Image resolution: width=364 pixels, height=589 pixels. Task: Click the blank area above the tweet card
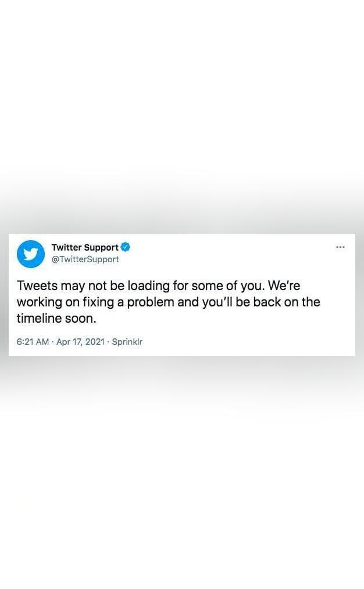click(182, 116)
